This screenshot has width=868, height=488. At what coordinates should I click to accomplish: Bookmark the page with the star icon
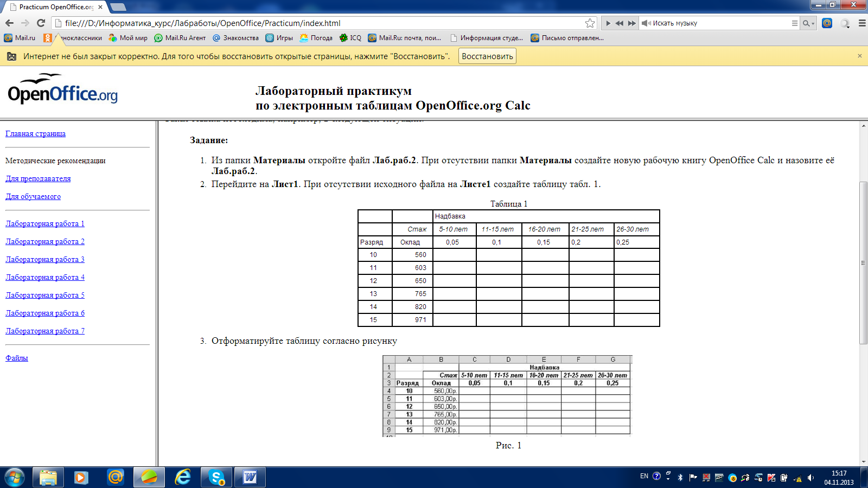coord(590,23)
